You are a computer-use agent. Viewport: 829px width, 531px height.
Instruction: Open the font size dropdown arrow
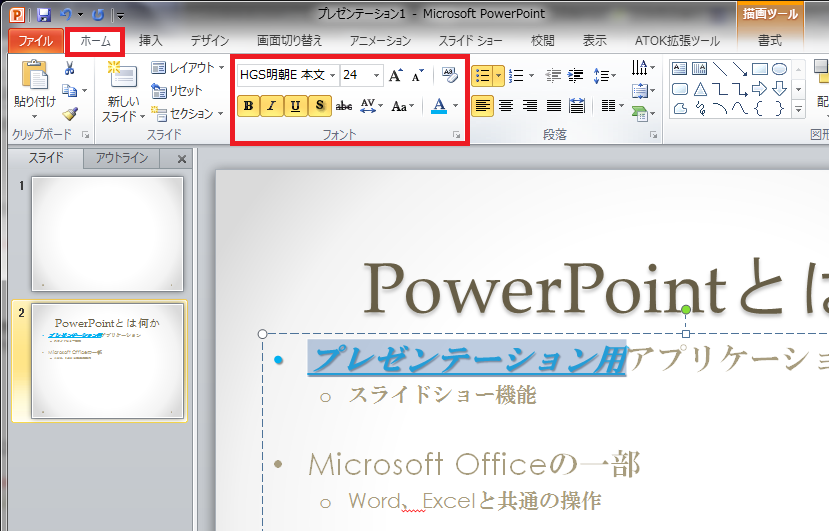pos(376,76)
